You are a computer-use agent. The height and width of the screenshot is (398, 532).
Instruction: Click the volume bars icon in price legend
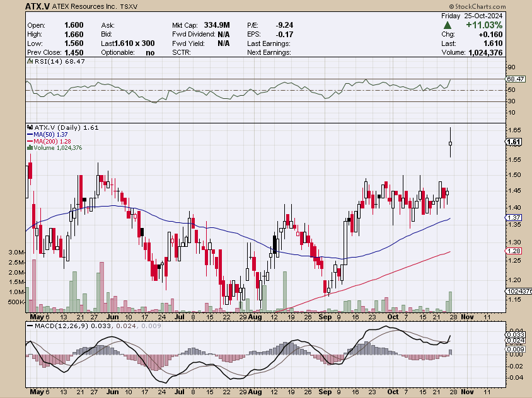click(30, 148)
